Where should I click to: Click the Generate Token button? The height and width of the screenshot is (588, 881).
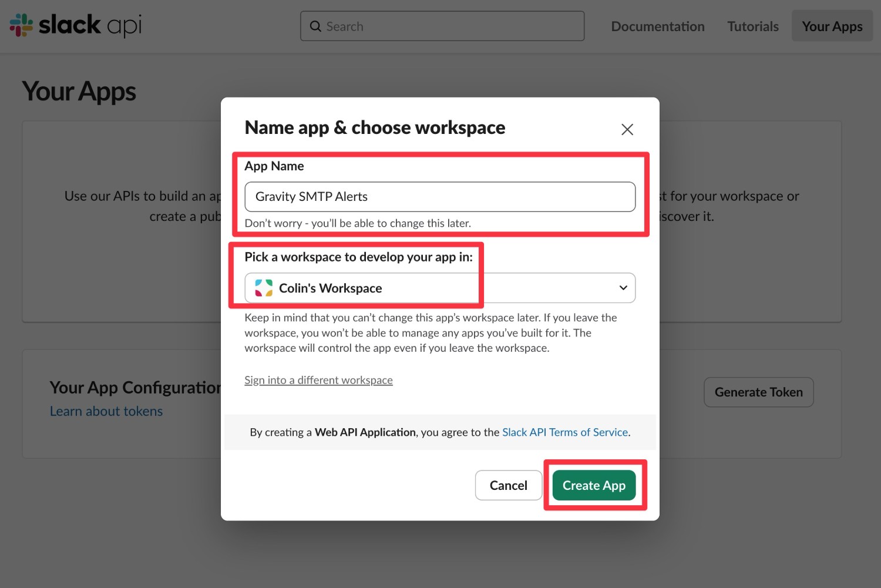759,392
